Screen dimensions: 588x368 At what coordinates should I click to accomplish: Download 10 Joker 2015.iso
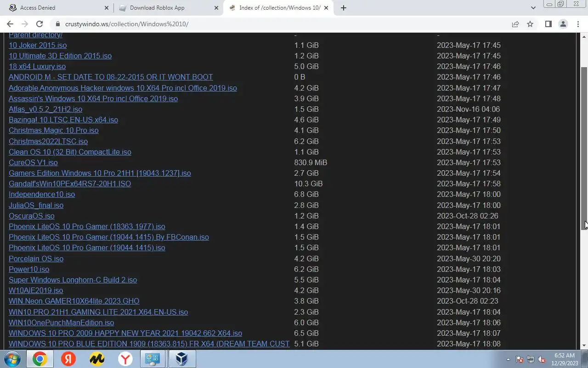(38, 45)
